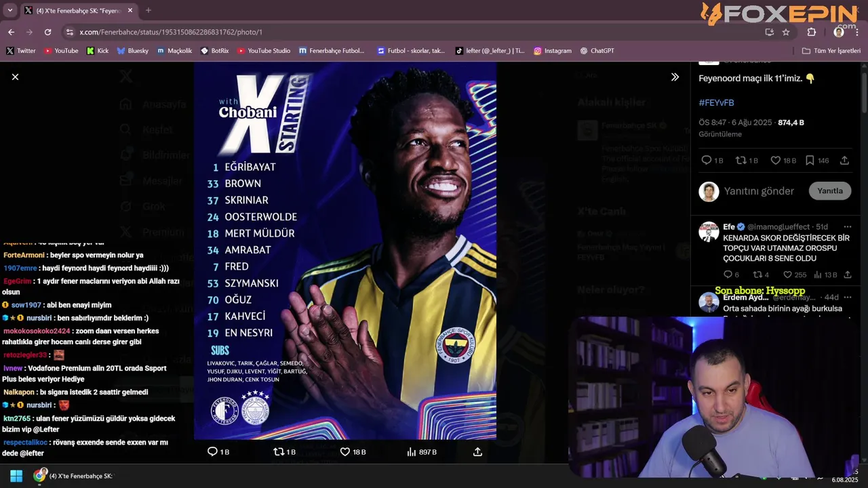Screen dimensions: 868x488
Task: Like icon below the photo
Action: coord(344,451)
